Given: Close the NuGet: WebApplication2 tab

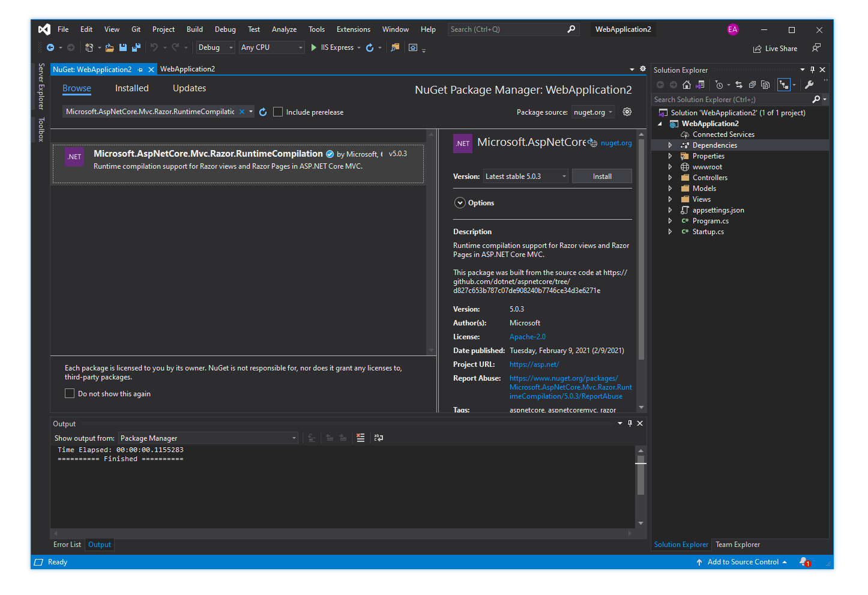Looking at the screenshot, I should (151, 70).
